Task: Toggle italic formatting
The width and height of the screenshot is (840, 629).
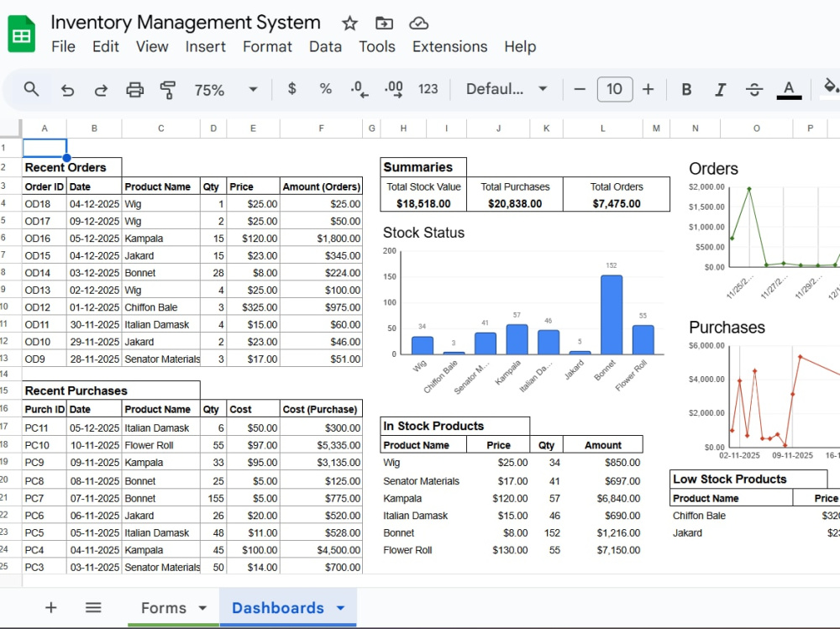Action: 719,89
